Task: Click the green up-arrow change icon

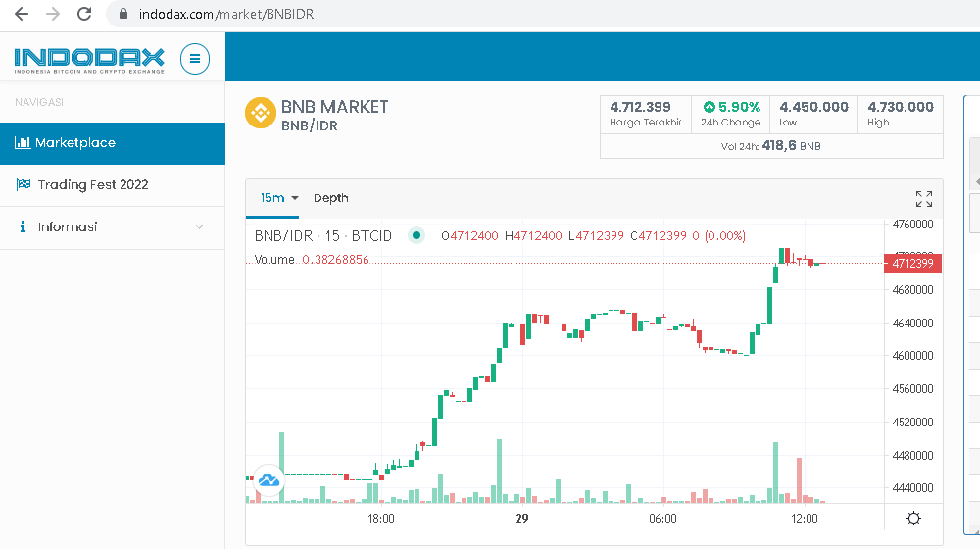Action: point(709,107)
